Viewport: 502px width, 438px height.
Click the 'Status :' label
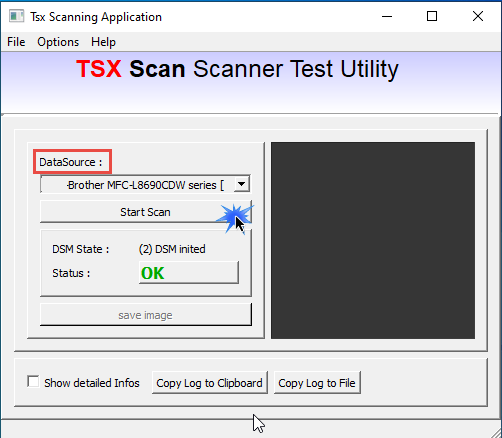[x=71, y=273]
